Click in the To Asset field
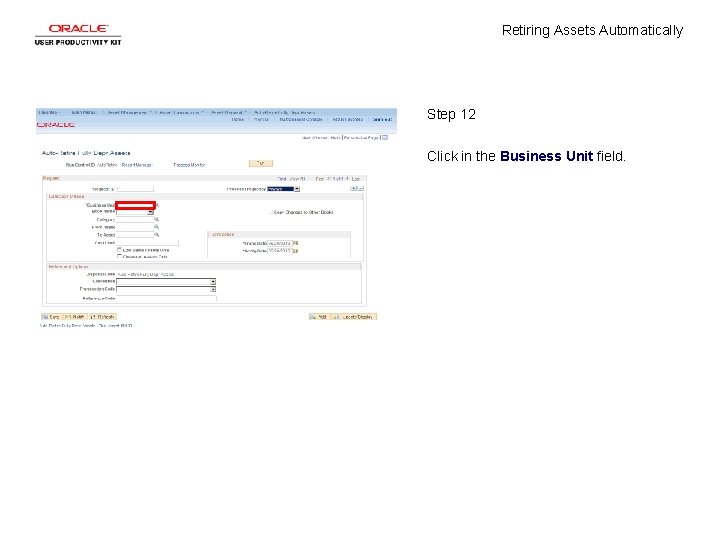Screen dimensions: 720x540 (x=135, y=235)
